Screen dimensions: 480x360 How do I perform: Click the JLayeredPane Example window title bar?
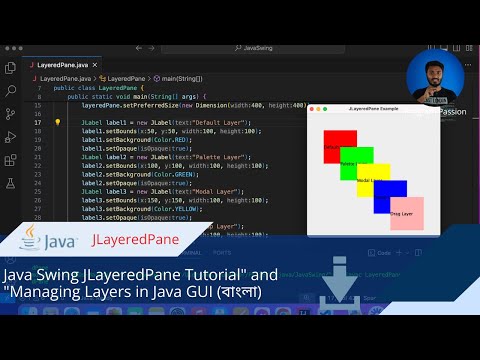pyautogui.click(x=374, y=109)
